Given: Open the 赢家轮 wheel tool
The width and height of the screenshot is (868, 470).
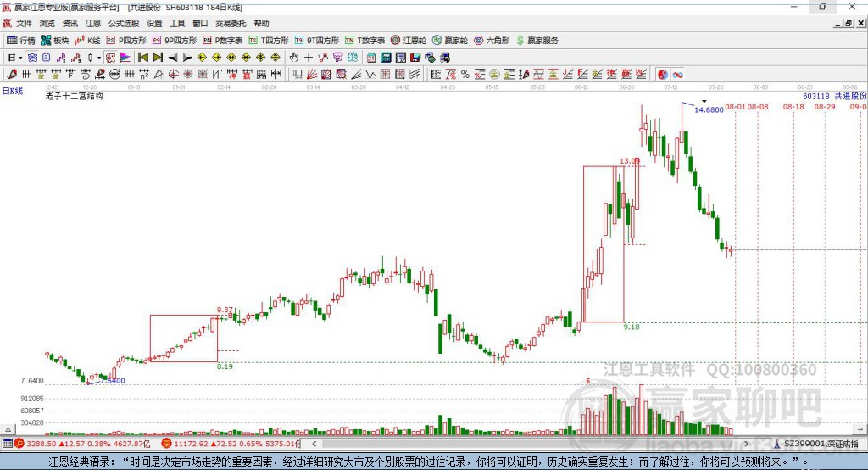Looking at the screenshot, I should (x=450, y=41).
